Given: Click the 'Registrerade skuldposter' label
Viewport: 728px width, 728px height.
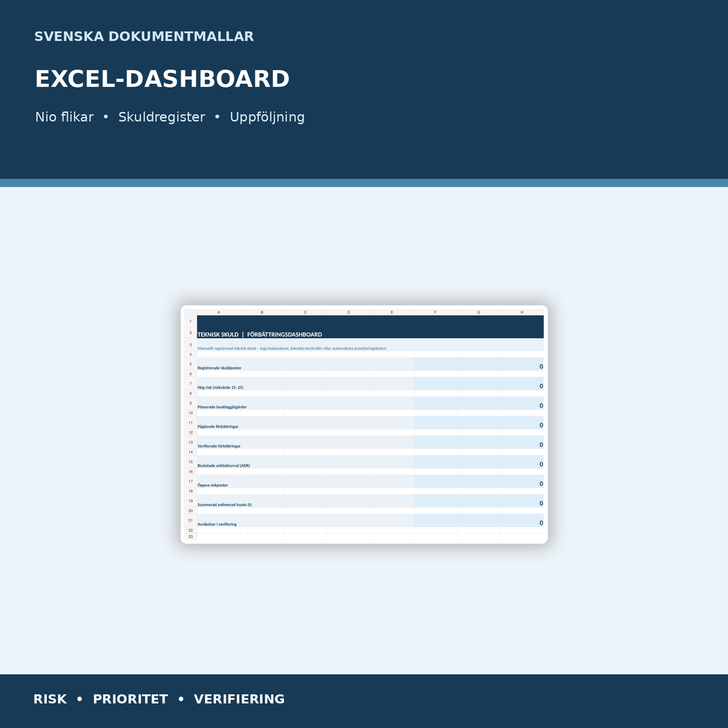Looking at the screenshot, I should coord(220,368).
